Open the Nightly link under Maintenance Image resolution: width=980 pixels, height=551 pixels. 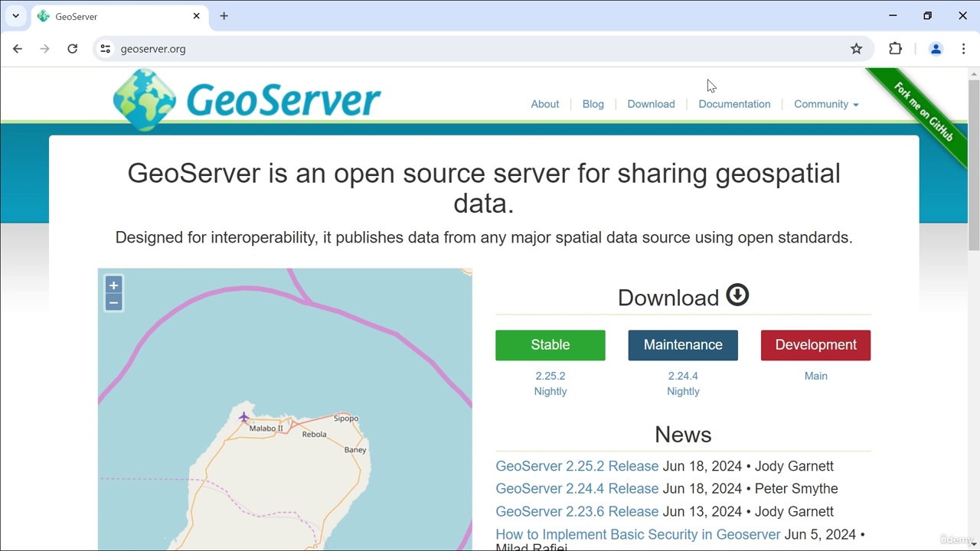[683, 391]
